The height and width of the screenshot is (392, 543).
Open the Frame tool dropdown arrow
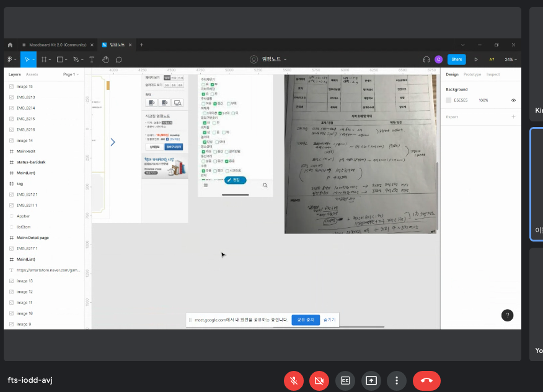coord(50,59)
